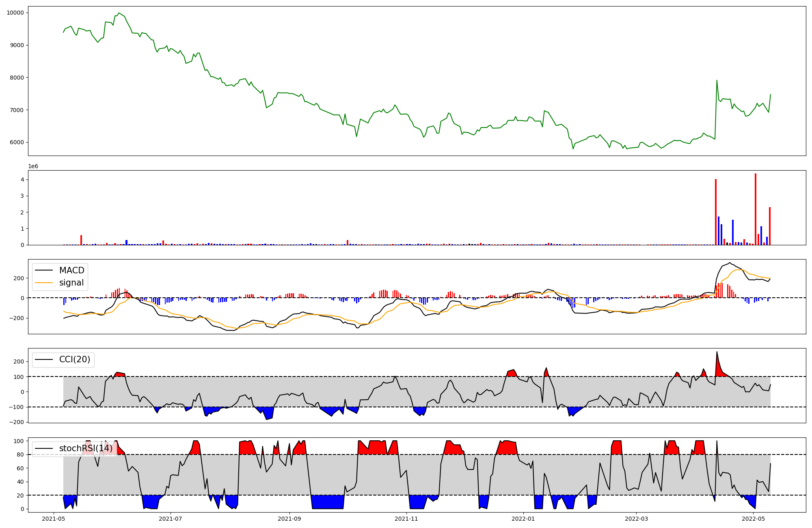Click the orange signal legend line swatch
Image resolution: width=812 pixels, height=528 pixels.
(x=44, y=283)
